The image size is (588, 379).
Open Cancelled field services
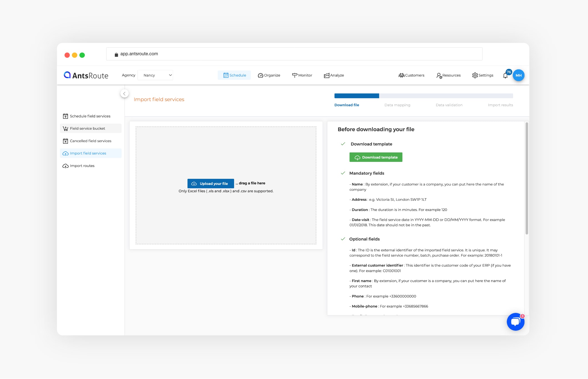click(x=91, y=141)
